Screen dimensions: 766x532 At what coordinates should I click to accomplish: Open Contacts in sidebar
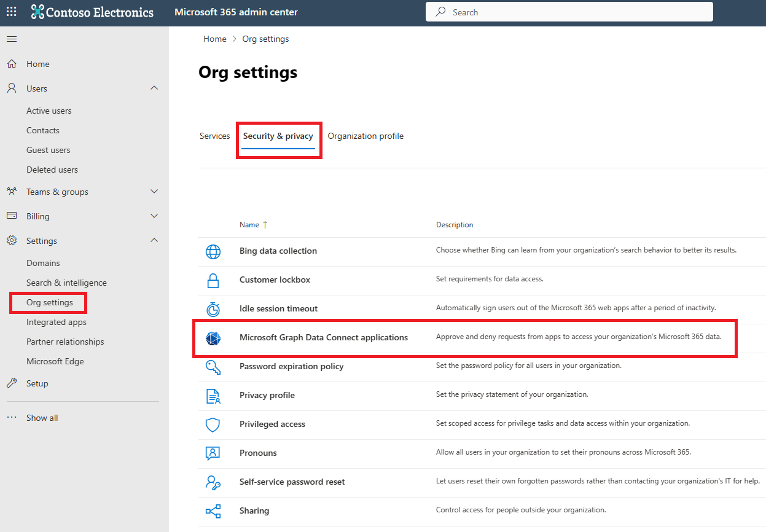pos(43,130)
